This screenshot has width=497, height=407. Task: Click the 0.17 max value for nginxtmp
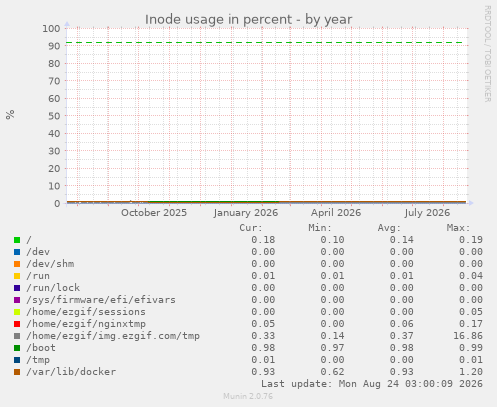(x=471, y=324)
